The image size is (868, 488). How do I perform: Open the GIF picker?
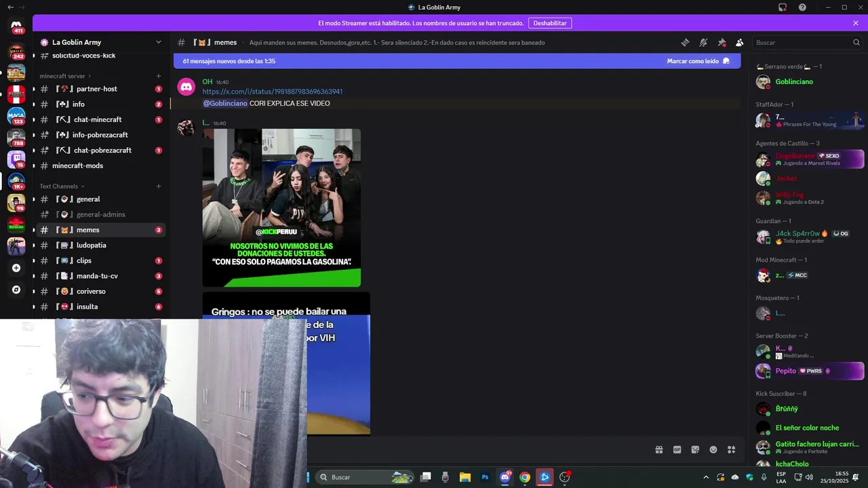coord(677,449)
